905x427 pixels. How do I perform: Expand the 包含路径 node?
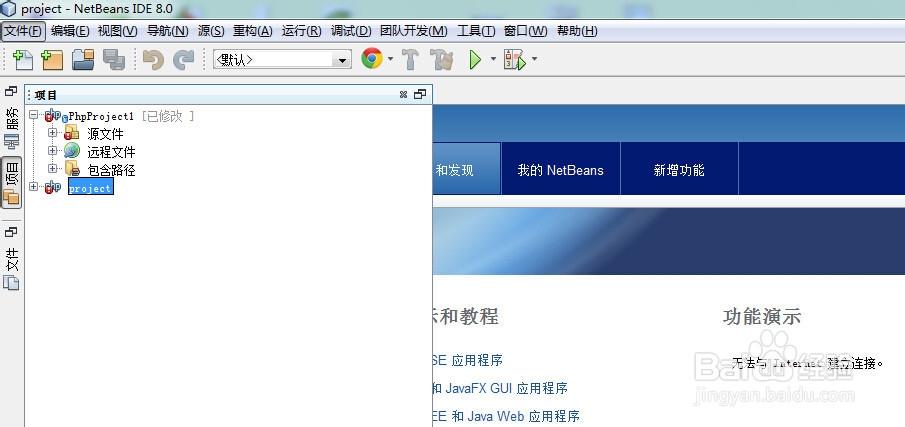click(x=53, y=168)
